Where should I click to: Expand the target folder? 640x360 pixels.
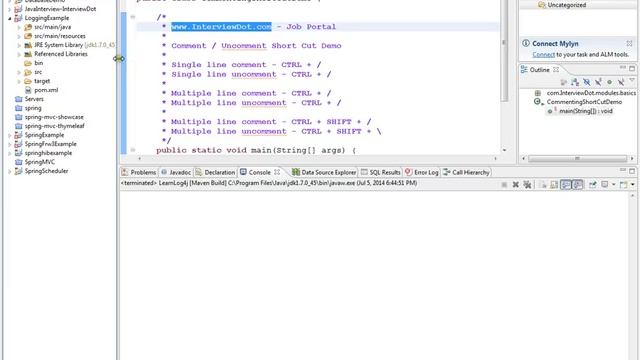click(19, 81)
